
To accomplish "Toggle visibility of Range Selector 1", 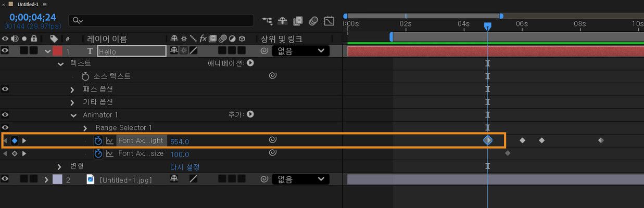I will (5, 128).
